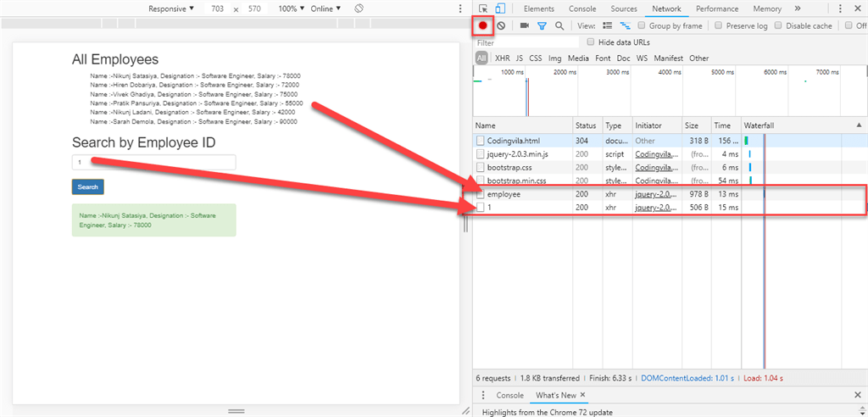Switch to the Elements tab
This screenshot has height=417, width=868.
538,8
